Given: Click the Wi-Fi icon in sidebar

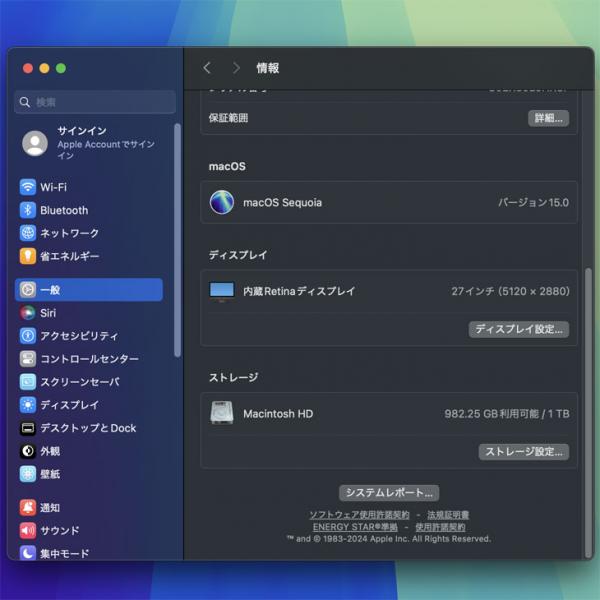Looking at the screenshot, I should 28,187.
